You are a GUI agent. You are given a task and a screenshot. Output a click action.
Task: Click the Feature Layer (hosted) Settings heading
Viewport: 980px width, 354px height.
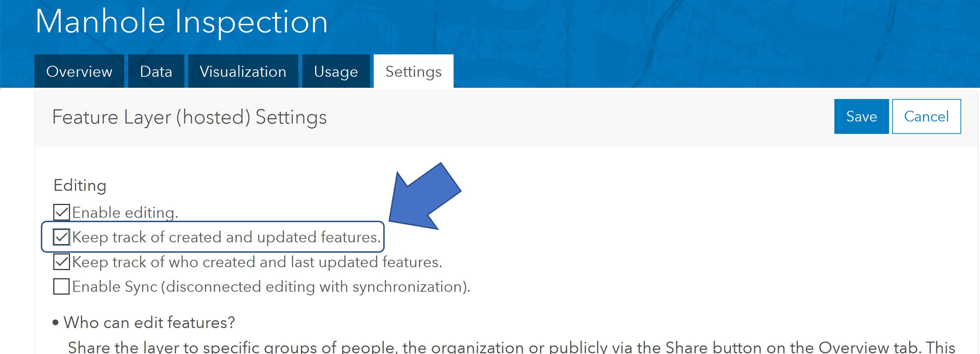(x=189, y=117)
